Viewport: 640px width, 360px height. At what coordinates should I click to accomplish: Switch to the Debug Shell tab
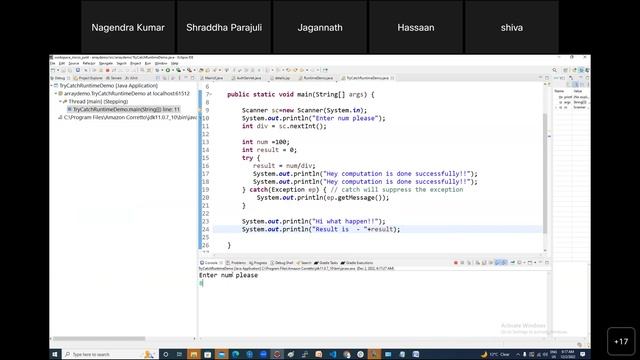(x=282, y=263)
